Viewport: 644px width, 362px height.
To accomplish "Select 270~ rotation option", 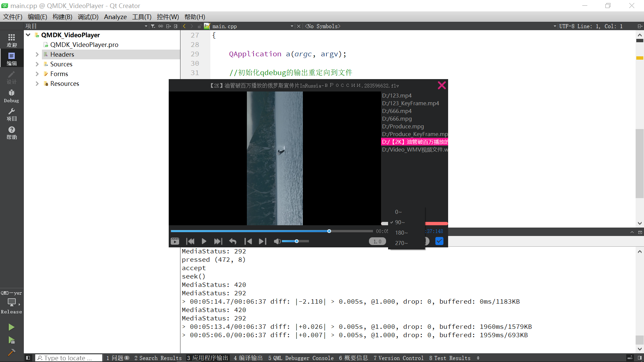I will click(401, 243).
